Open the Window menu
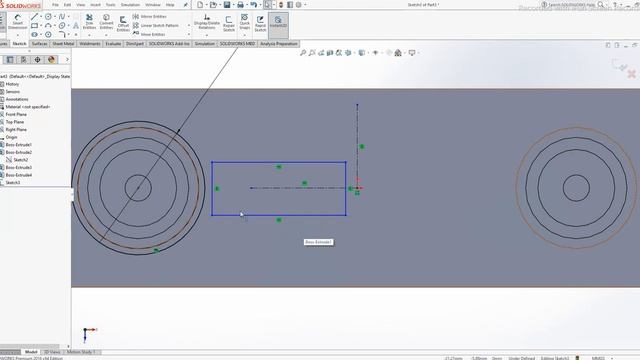 (153, 5)
